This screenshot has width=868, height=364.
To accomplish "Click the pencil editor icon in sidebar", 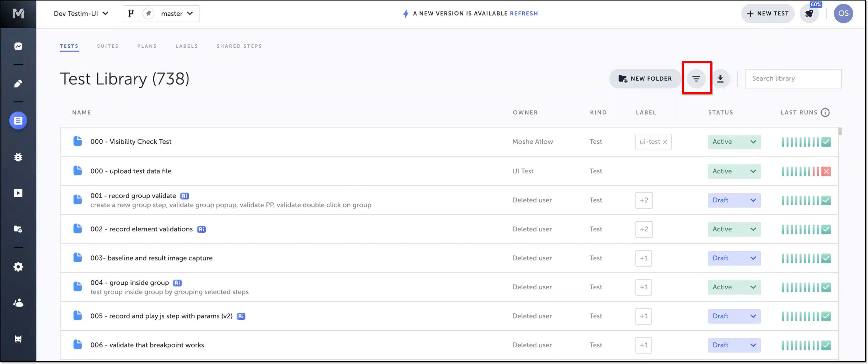I will coord(18,83).
